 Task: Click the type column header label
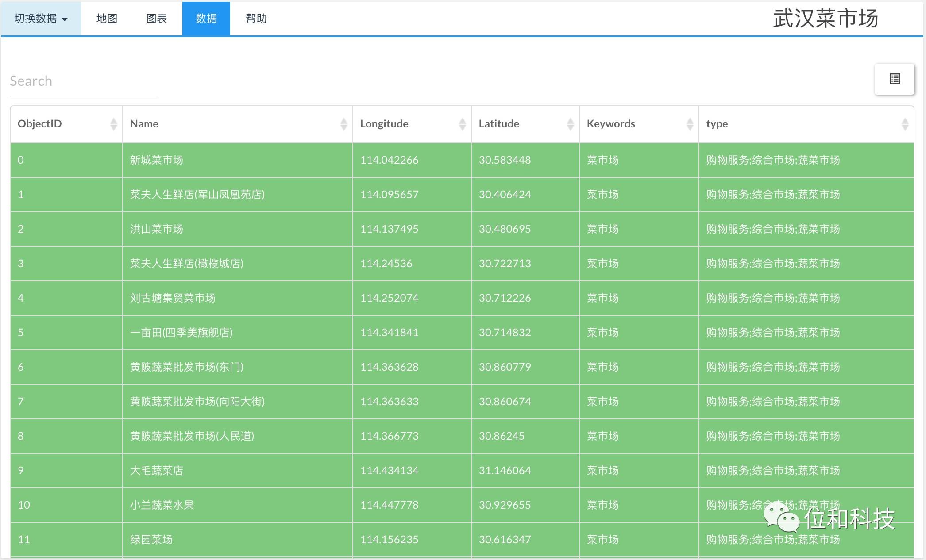[x=717, y=124]
